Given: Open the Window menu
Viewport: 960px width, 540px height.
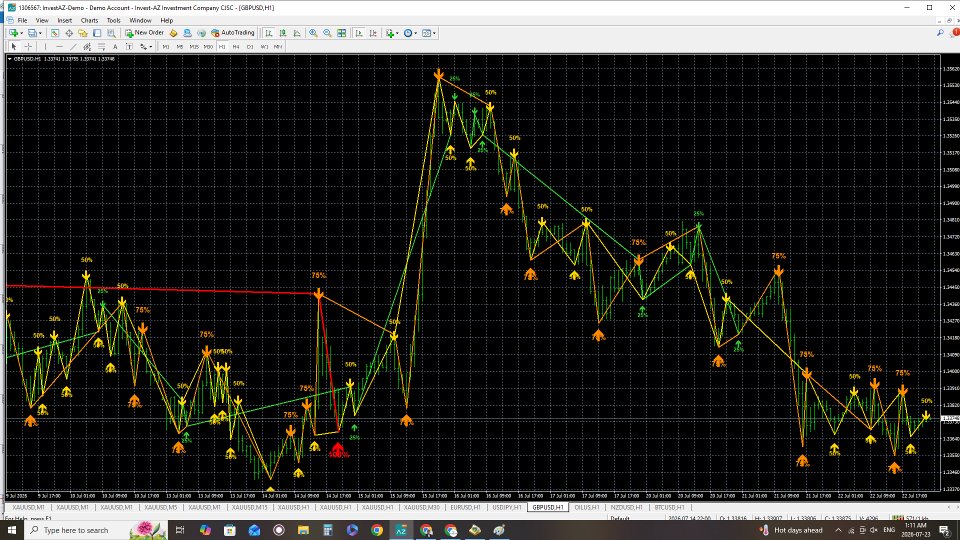Looking at the screenshot, I should pyautogui.click(x=140, y=20).
